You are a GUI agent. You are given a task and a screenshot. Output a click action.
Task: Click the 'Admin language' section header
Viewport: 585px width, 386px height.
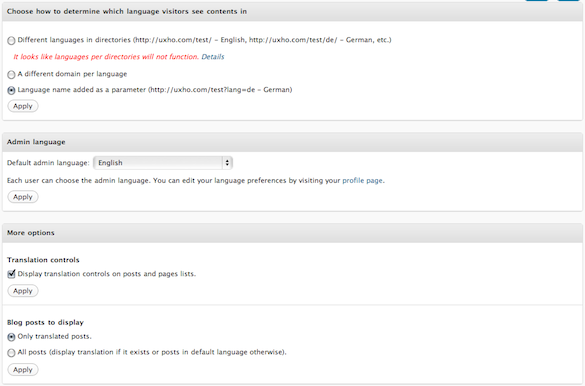292,142
